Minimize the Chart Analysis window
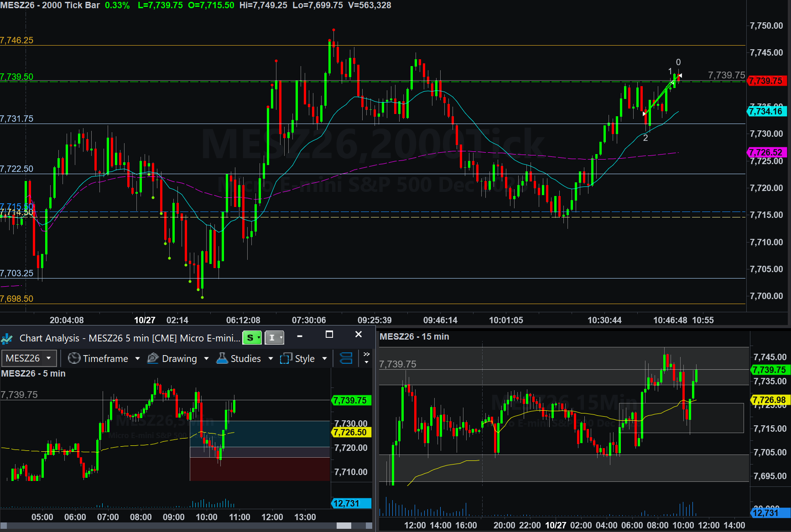 pyautogui.click(x=300, y=336)
